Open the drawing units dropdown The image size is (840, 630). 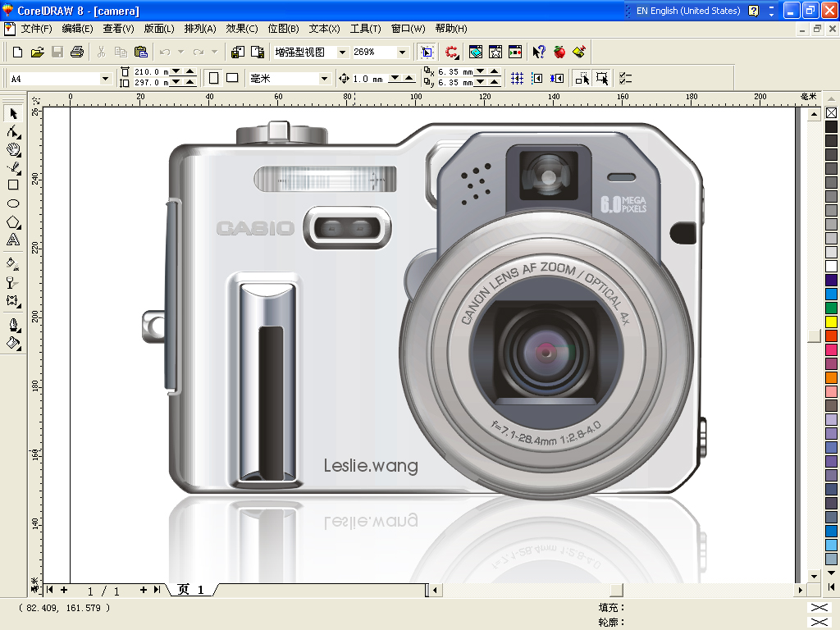pos(324,79)
